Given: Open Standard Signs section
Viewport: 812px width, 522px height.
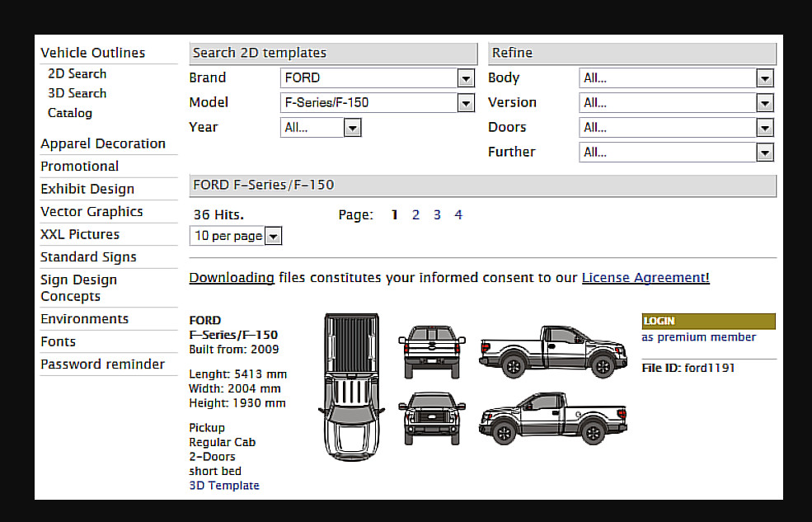Looking at the screenshot, I should pyautogui.click(x=88, y=257).
